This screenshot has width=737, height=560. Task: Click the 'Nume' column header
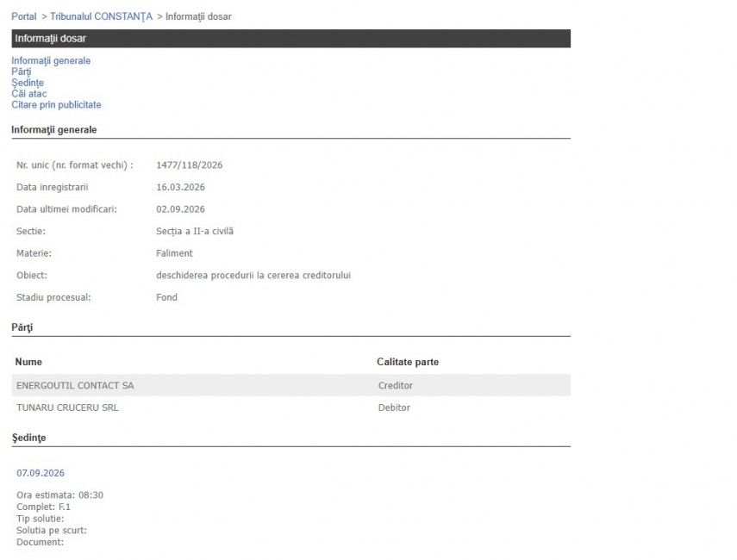[x=28, y=362]
